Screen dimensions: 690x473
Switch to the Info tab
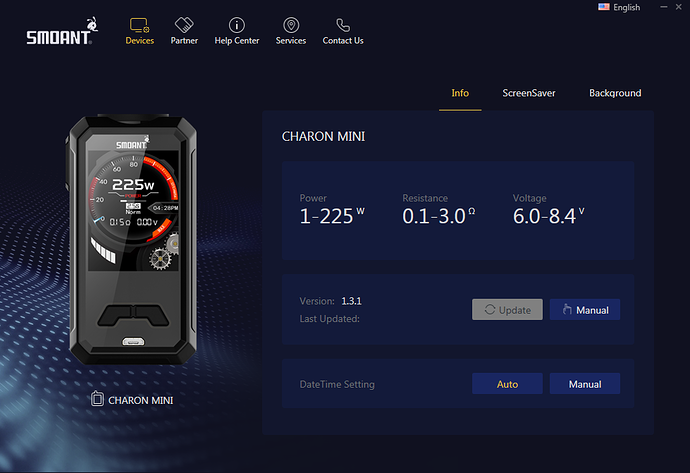460,93
